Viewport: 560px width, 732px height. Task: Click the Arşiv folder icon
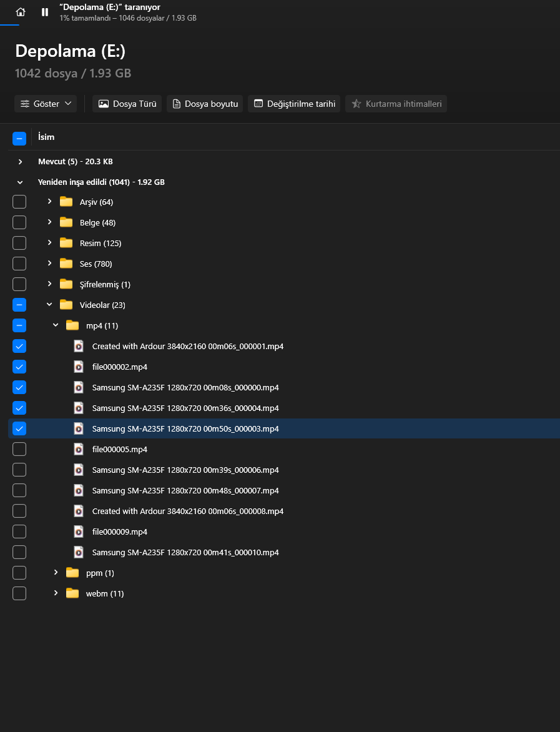coord(66,202)
